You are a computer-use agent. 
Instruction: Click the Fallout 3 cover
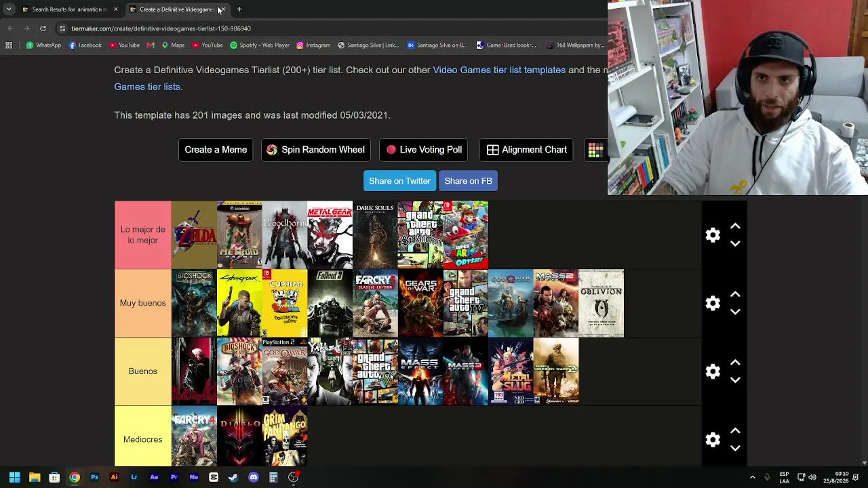click(330, 303)
